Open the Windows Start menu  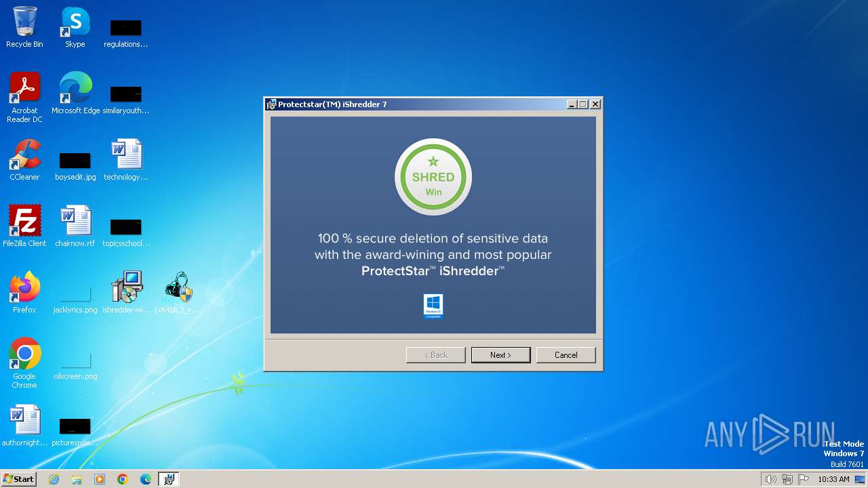coord(19,479)
